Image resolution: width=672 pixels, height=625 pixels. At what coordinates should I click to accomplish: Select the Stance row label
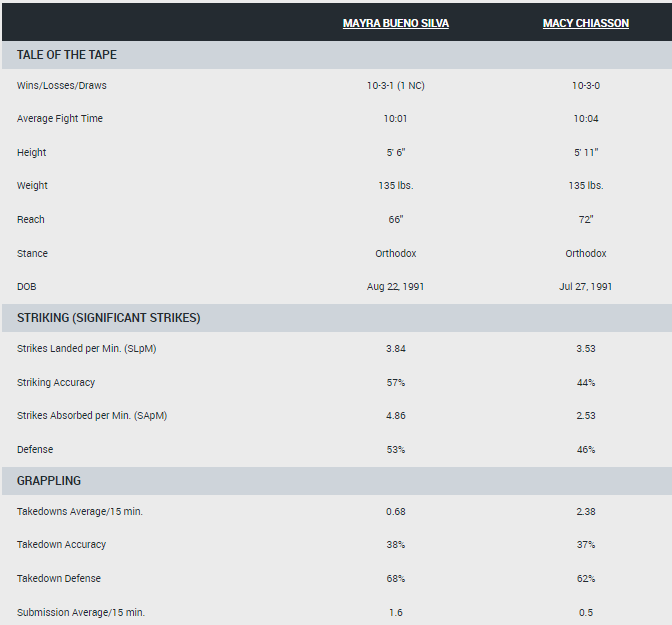pyautogui.click(x=32, y=254)
